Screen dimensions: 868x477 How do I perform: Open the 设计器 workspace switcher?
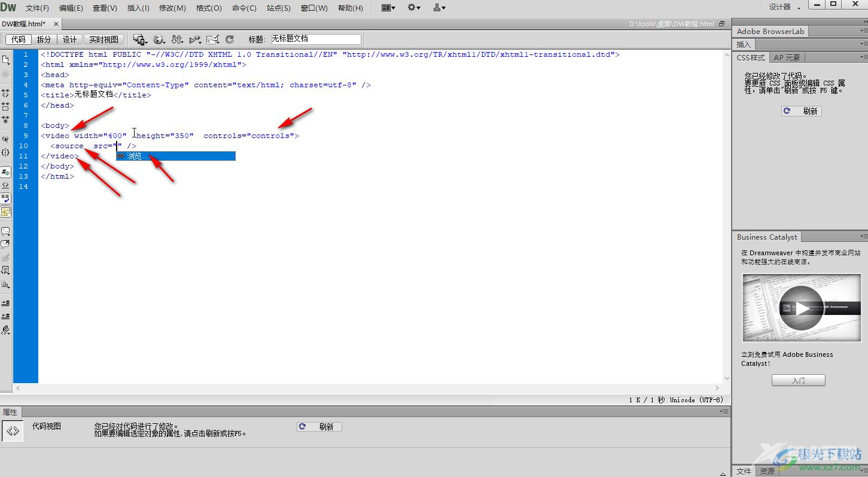[785, 7]
